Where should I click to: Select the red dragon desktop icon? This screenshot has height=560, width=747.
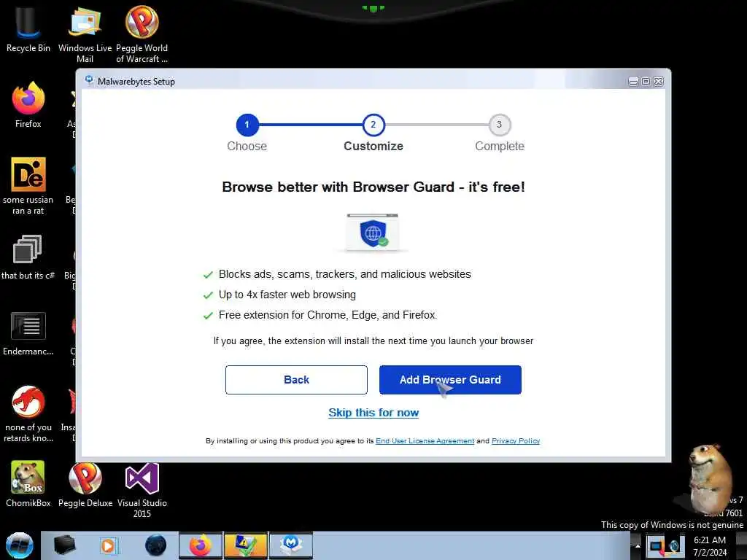coord(28,413)
